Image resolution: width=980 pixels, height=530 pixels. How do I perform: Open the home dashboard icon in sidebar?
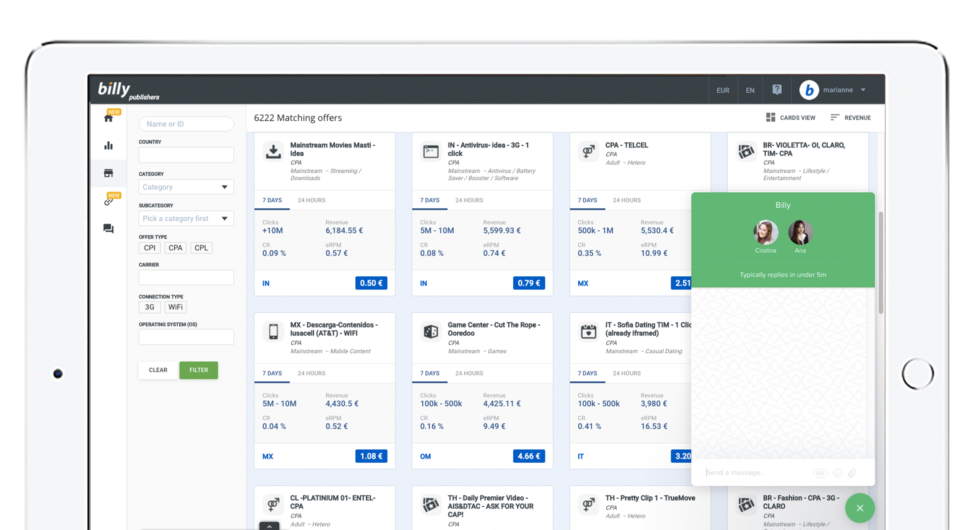coord(108,118)
